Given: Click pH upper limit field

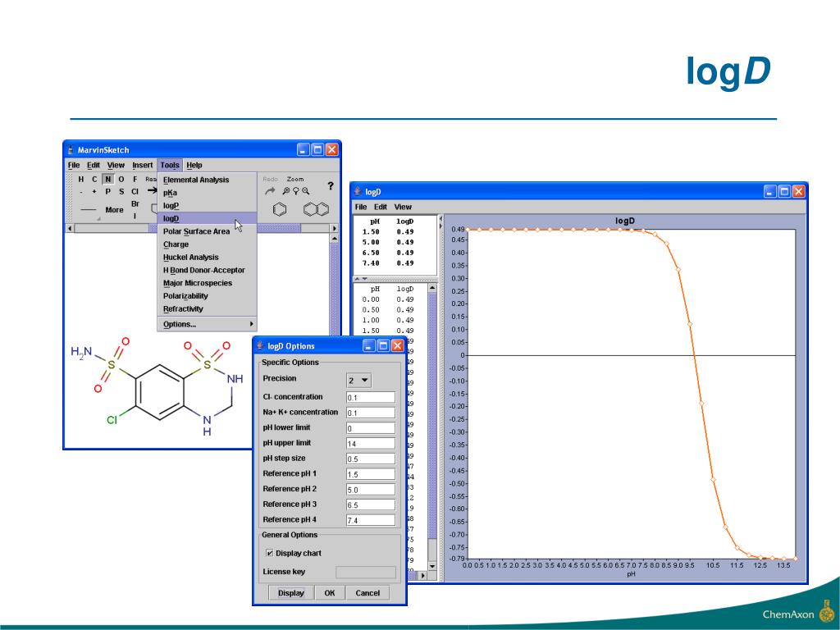Looking at the screenshot, I should [x=371, y=444].
